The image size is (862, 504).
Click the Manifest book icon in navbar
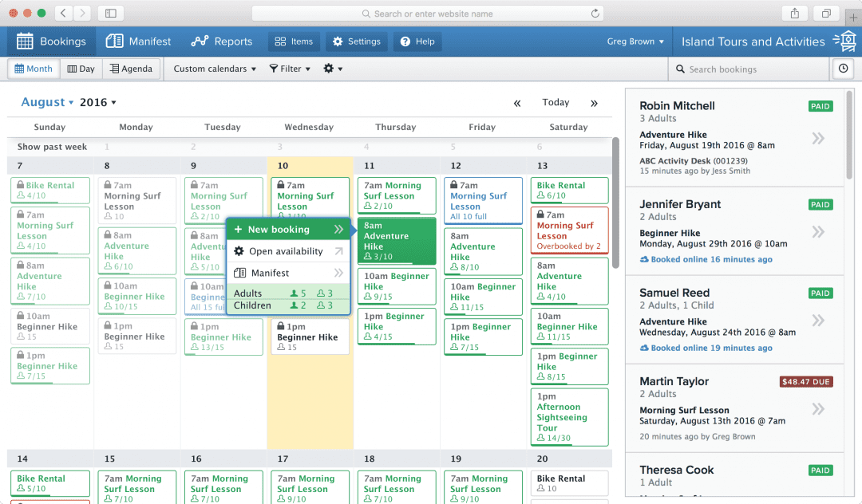click(x=114, y=41)
